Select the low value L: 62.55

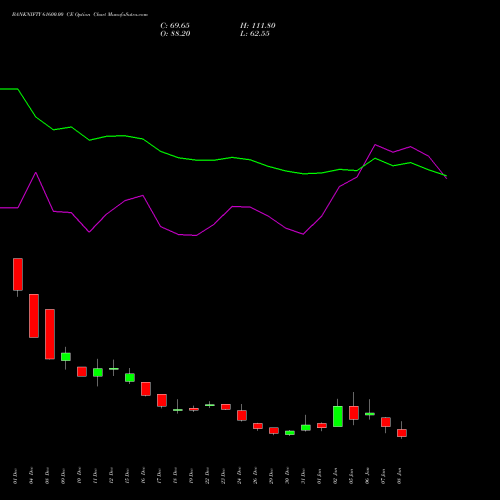point(255,34)
